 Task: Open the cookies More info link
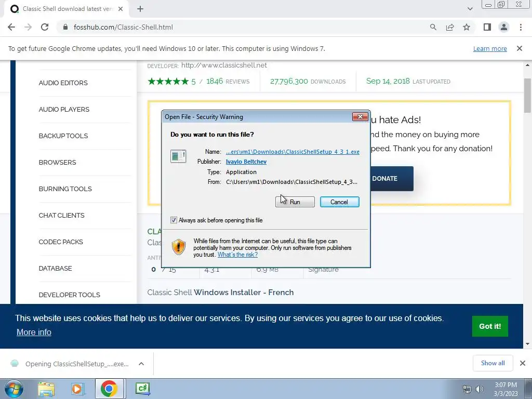click(x=34, y=332)
